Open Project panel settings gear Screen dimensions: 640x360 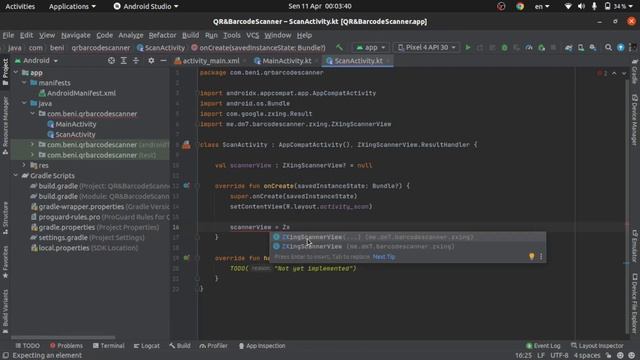coord(151,60)
